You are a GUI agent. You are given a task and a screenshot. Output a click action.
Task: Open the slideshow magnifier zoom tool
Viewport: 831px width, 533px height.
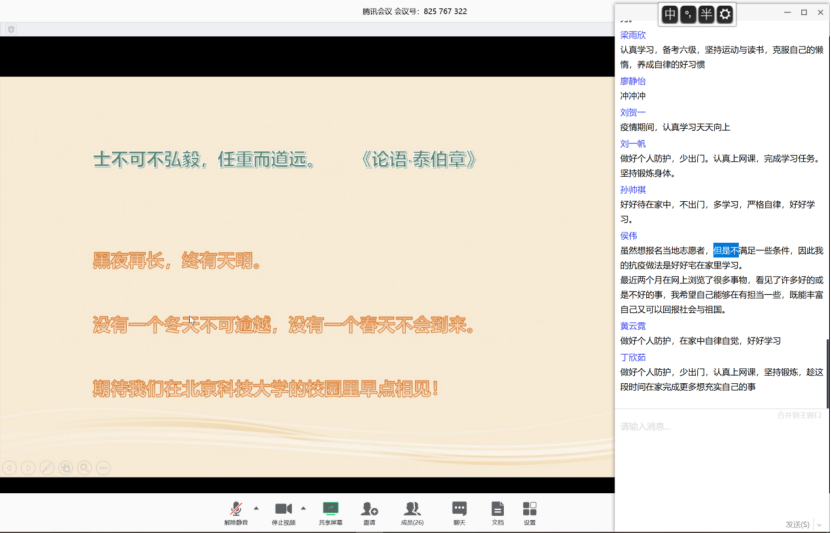[85, 467]
